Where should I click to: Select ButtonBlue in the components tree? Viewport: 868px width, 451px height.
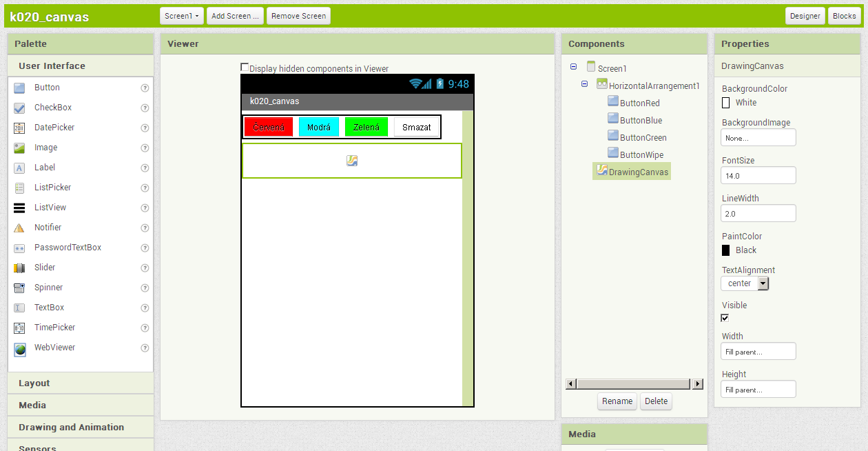tap(635, 120)
